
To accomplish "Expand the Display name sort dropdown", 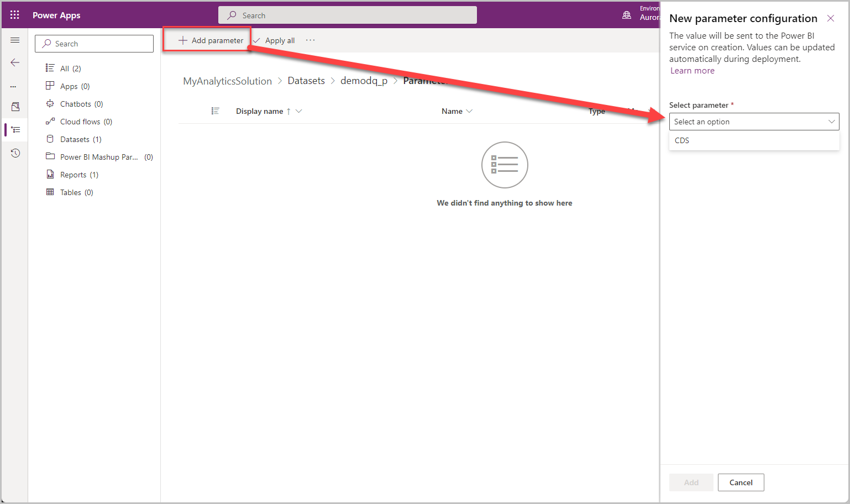I will [x=299, y=111].
